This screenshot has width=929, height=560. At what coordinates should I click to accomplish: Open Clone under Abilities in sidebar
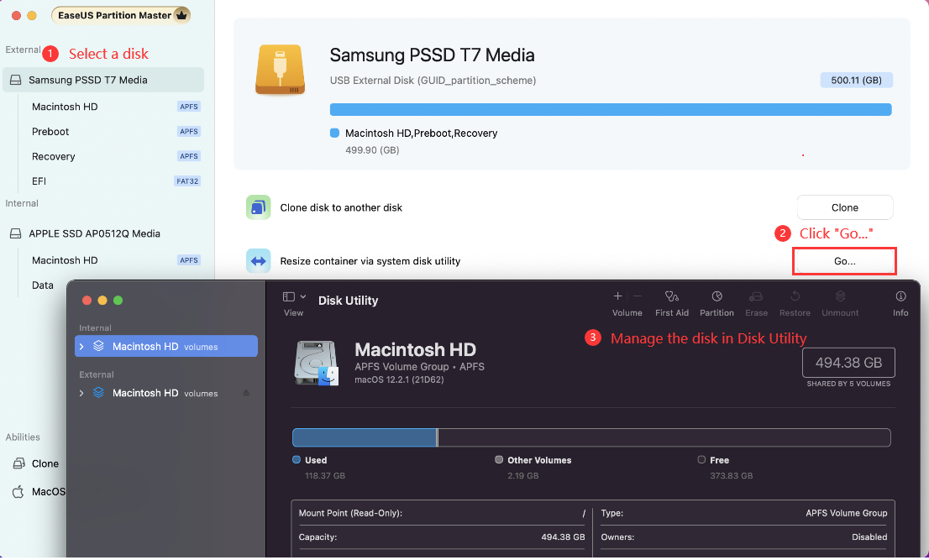pos(45,463)
